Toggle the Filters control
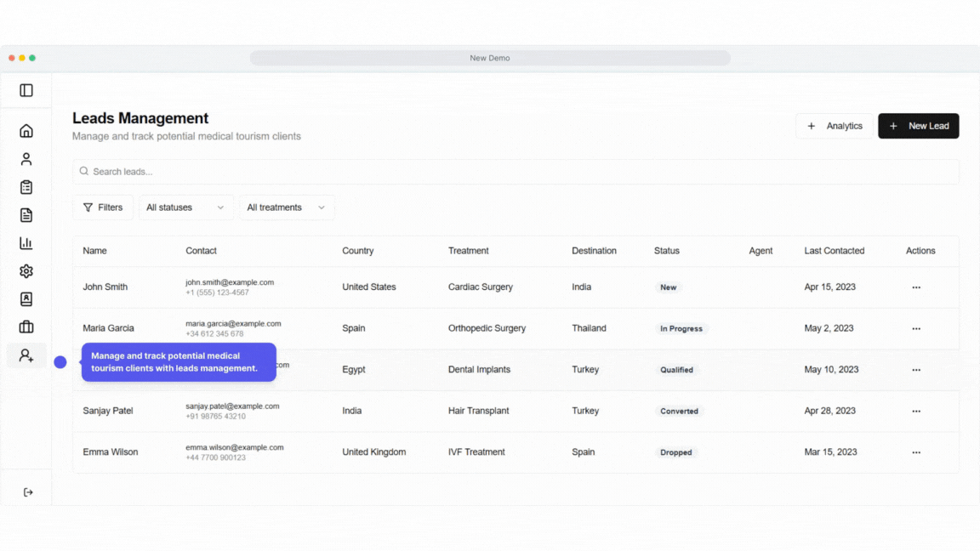The image size is (980, 551). (x=103, y=207)
